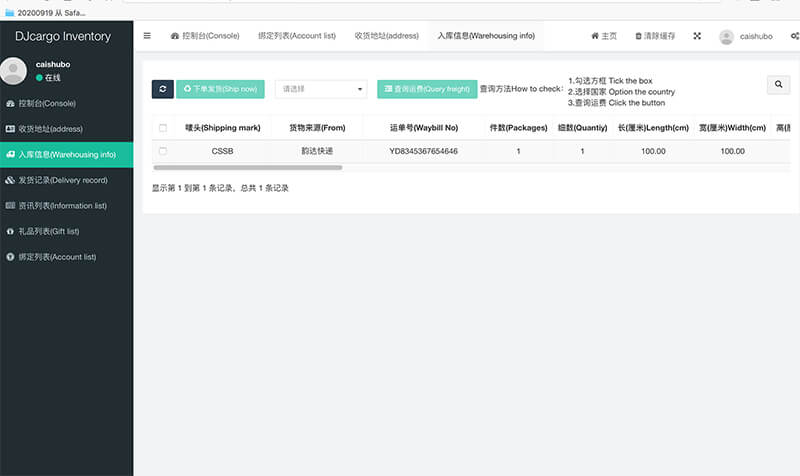Image resolution: width=800 pixels, height=476 pixels.
Task: Sort by 唛头(Shipping mark) column header
Action: coord(222,128)
